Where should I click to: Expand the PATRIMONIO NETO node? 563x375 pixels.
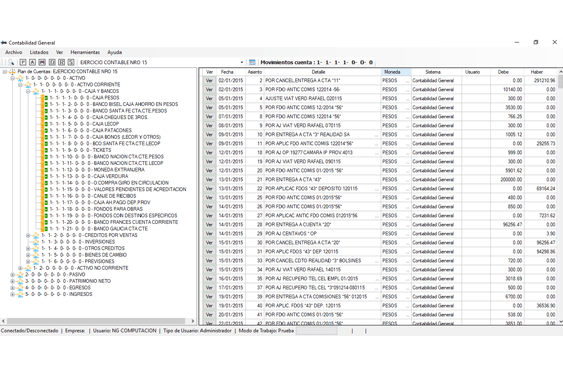click(x=13, y=281)
